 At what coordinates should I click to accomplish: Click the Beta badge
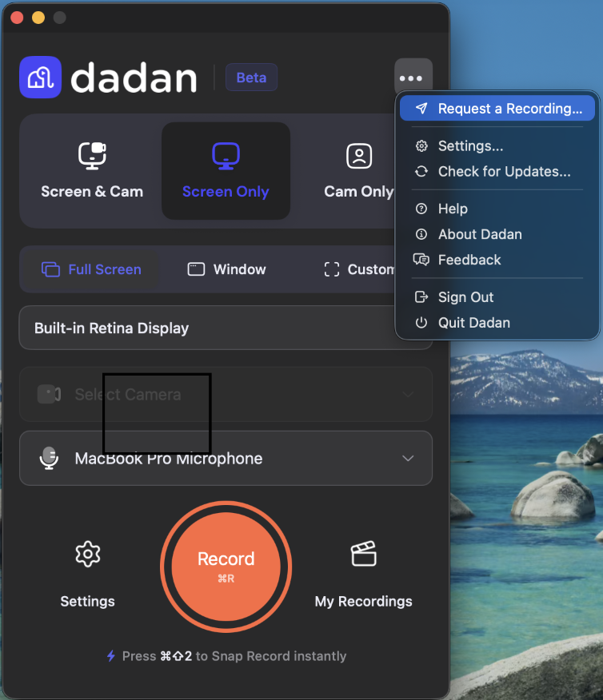(x=251, y=78)
